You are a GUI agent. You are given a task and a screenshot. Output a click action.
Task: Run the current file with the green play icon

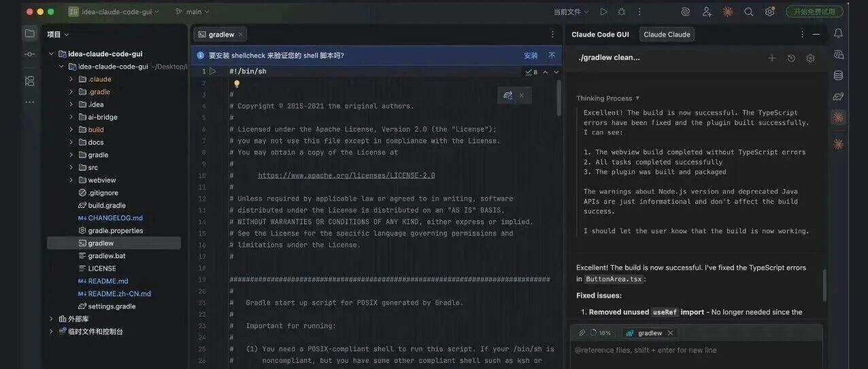(x=603, y=12)
